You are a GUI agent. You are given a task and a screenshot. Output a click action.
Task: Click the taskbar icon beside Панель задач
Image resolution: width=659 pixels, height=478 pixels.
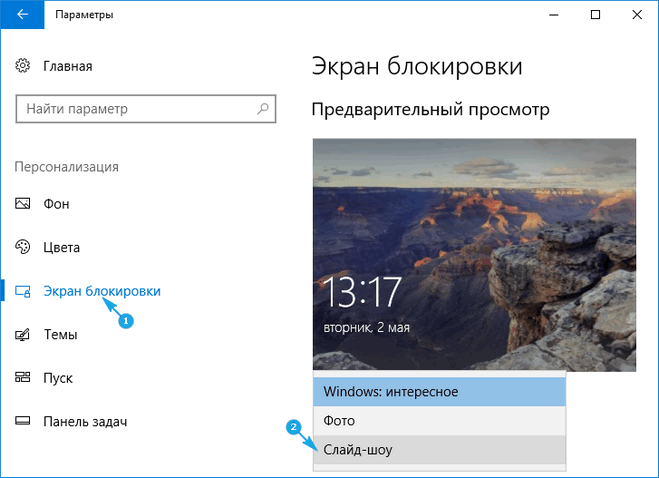point(23,422)
